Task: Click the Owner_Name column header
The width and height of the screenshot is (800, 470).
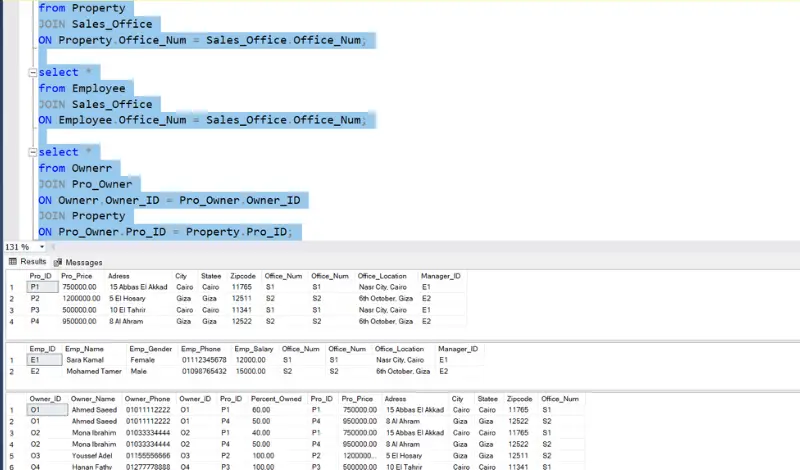Action: click(93, 399)
